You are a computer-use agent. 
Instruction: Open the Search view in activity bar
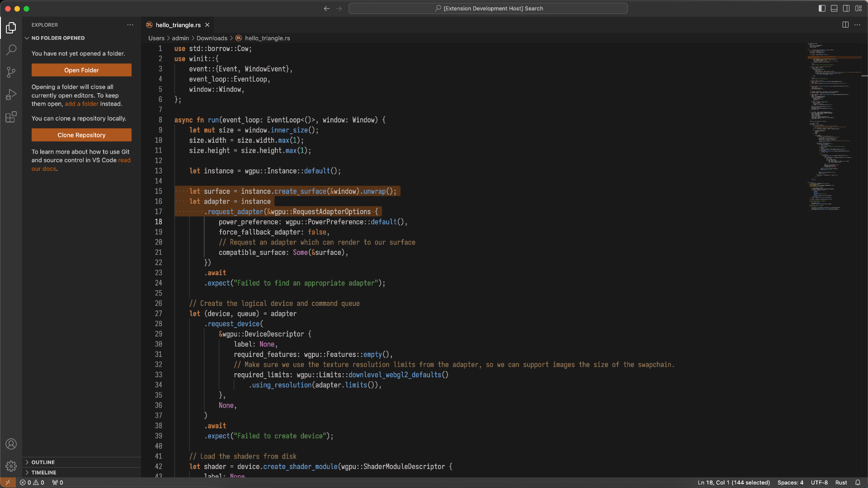(11, 50)
